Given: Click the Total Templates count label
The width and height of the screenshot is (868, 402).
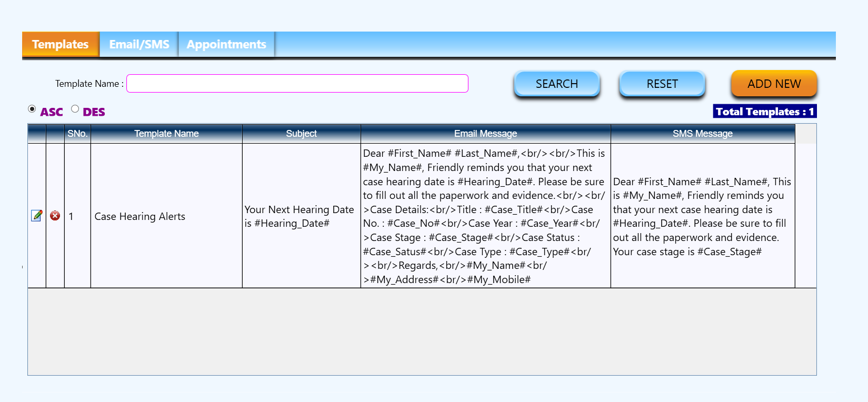Looking at the screenshot, I should [764, 112].
